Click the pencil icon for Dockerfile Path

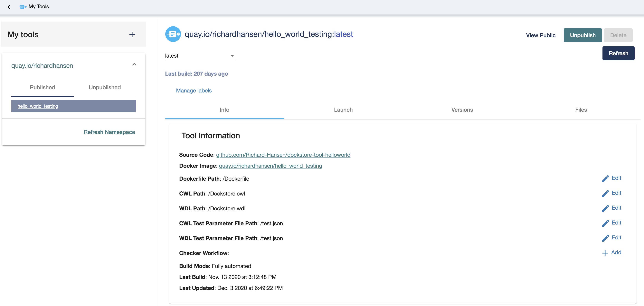605,178
